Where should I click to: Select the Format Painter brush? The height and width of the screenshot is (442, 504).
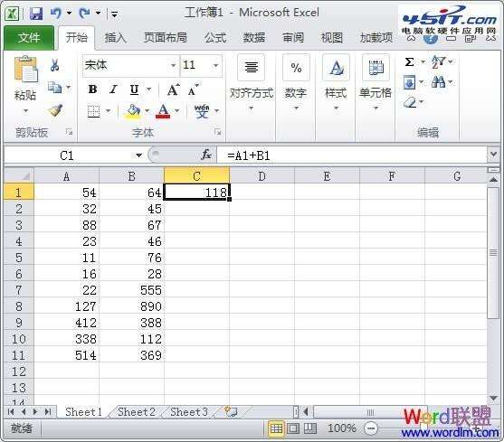tap(55, 110)
